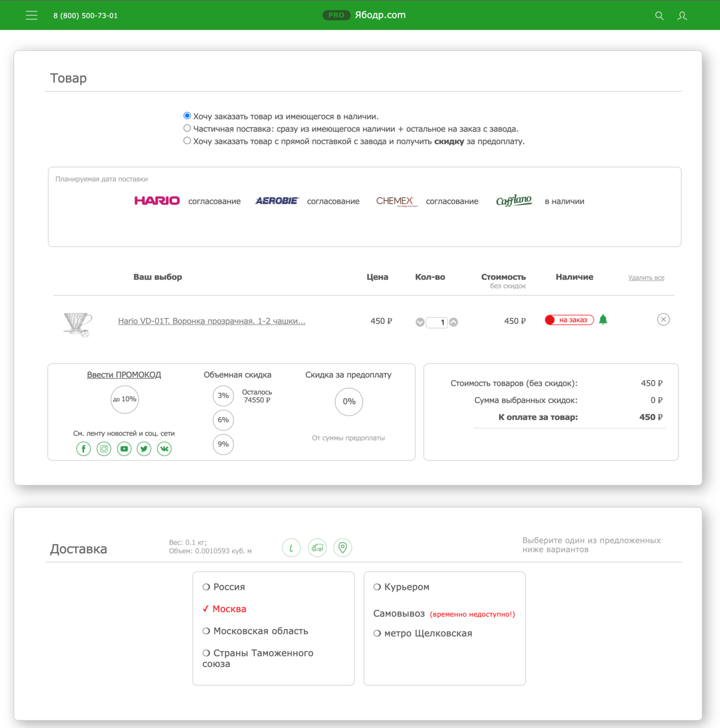Click the Ябодр.com site logo
720x728 pixels.
[x=380, y=15]
